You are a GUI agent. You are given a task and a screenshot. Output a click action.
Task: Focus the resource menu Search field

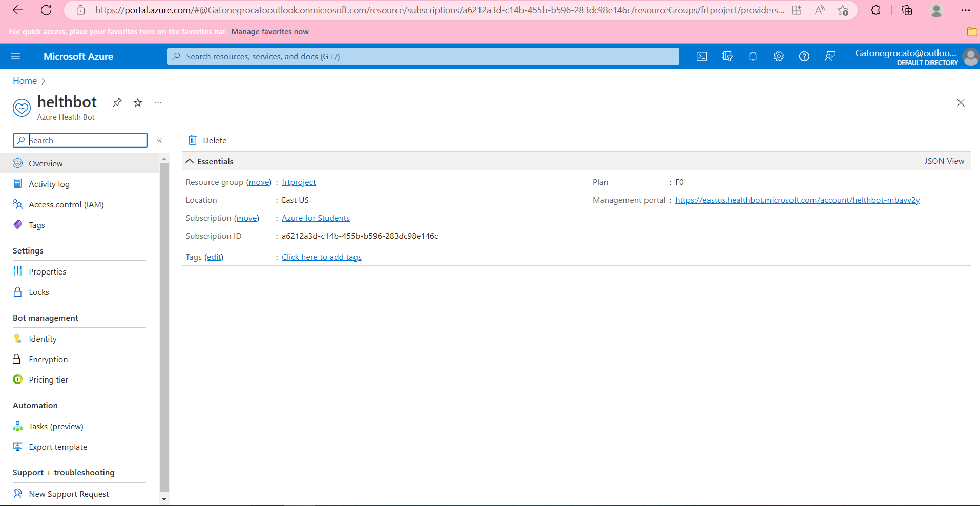80,140
